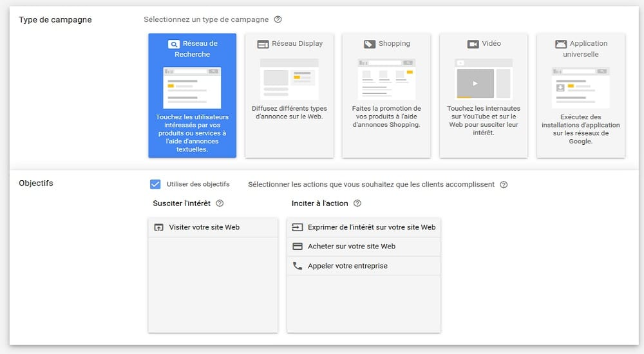This screenshot has height=354, width=644.
Task: Click the app install preview thumbnail
Action: [581, 88]
